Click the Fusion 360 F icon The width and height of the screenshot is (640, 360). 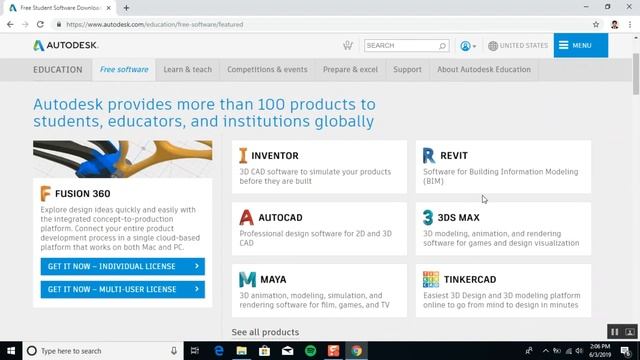point(45,193)
